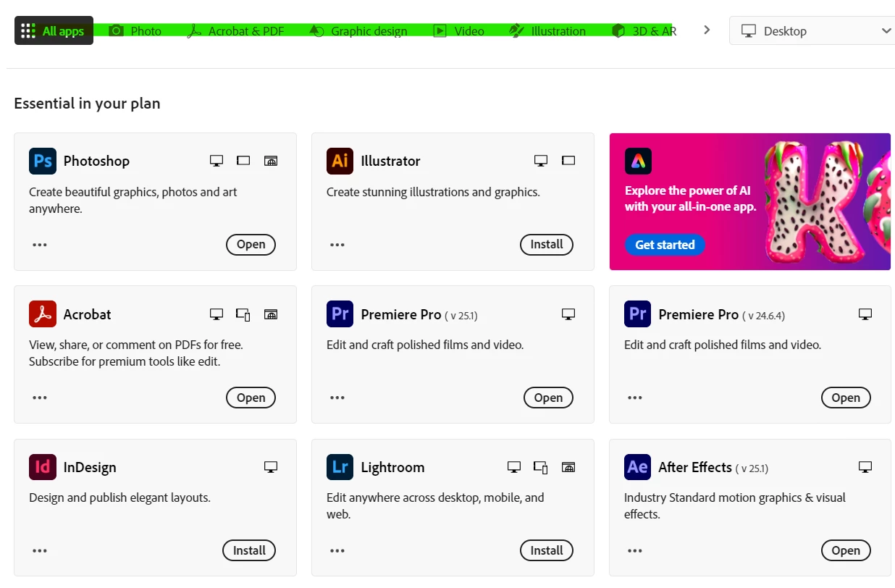Open Photoshop's three-dot more options menu

pos(40,245)
